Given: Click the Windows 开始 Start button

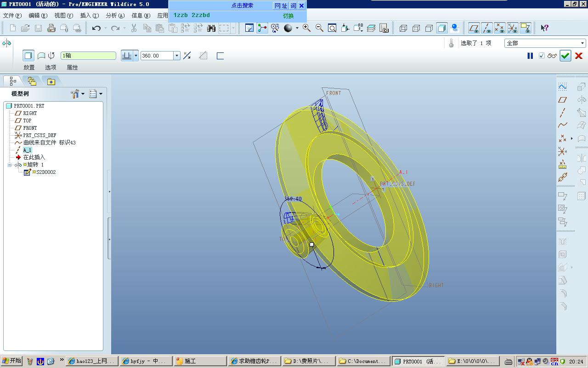Looking at the screenshot, I should (x=12, y=361).
